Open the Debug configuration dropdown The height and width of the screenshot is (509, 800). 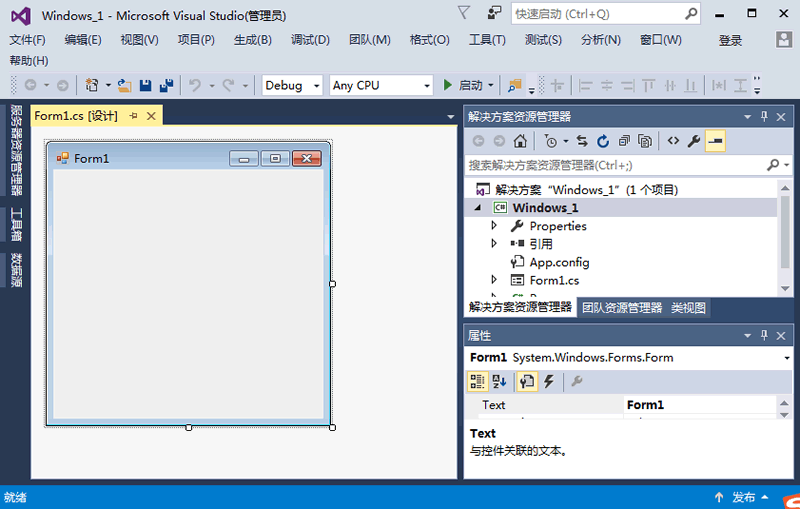tap(292, 86)
